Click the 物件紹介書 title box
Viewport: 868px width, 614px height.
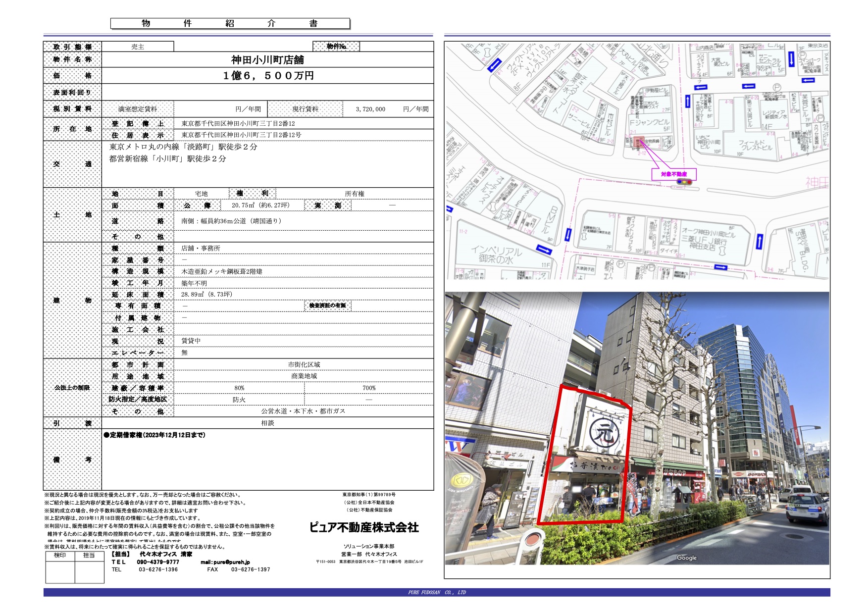pos(230,23)
